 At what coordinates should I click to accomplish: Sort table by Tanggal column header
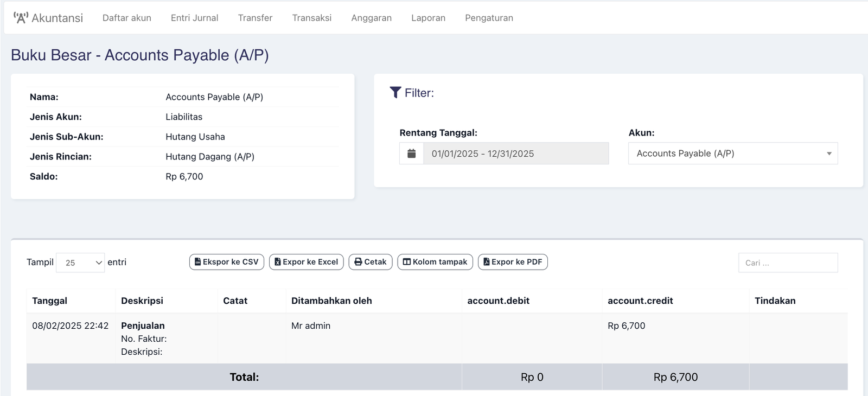pos(50,301)
